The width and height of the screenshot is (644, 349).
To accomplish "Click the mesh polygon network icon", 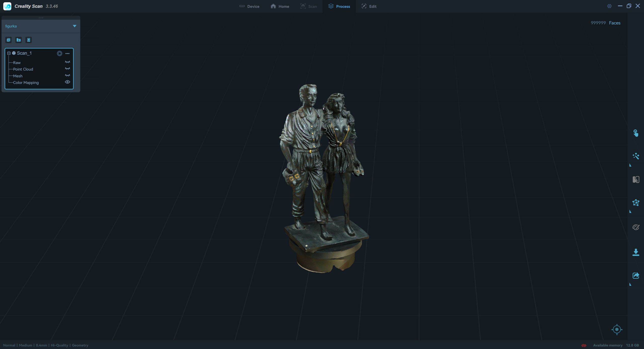I will (x=636, y=203).
